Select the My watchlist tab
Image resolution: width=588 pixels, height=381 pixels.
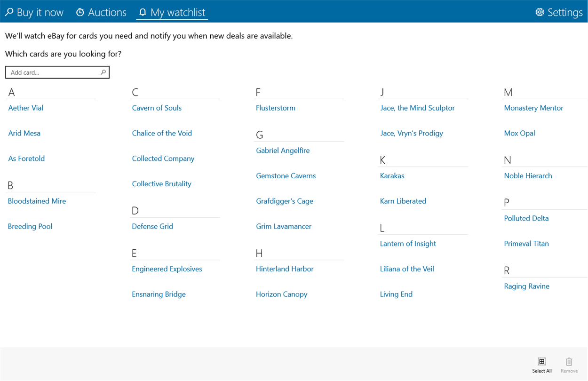pos(172,12)
